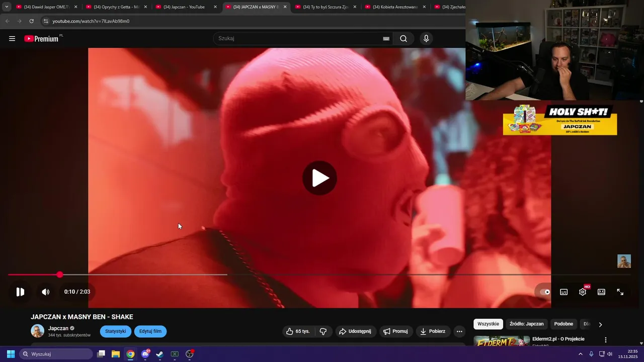The height and width of the screenshot is (362, 644).
Task: Close the JAPCZAN x MASNY tab
Action: (x=285, y=7)
